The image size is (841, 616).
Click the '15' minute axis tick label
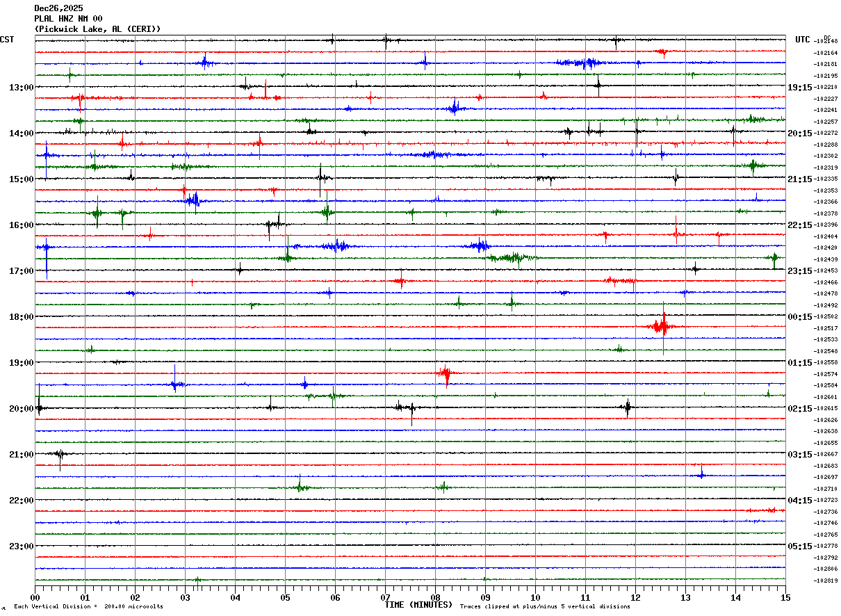coord(785,597)
